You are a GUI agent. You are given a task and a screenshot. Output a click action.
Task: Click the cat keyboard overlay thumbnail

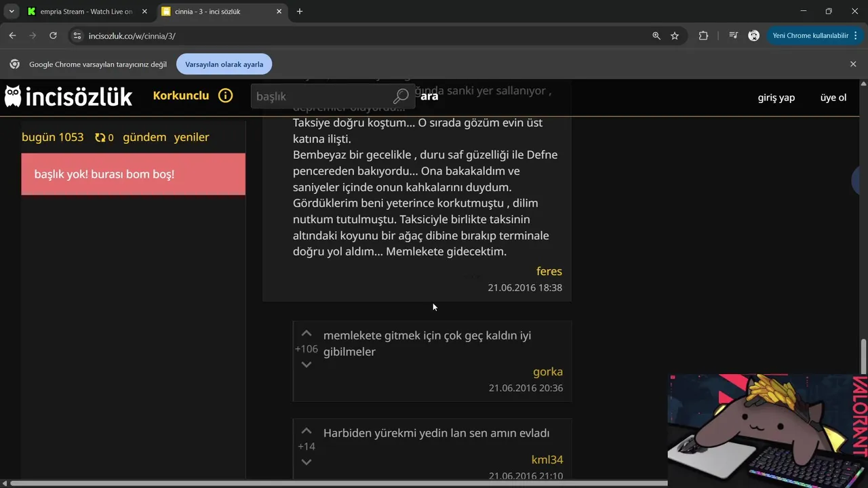click(768, 430)
